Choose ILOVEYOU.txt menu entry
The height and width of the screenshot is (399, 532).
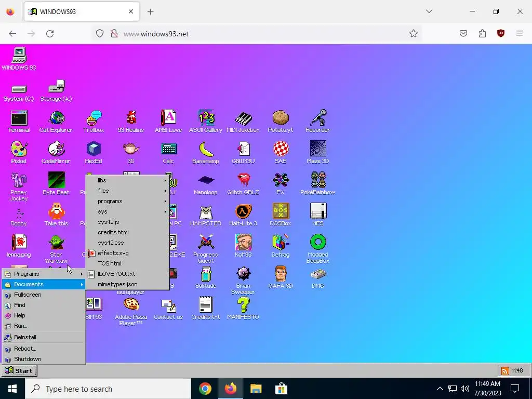pos(128,274)
